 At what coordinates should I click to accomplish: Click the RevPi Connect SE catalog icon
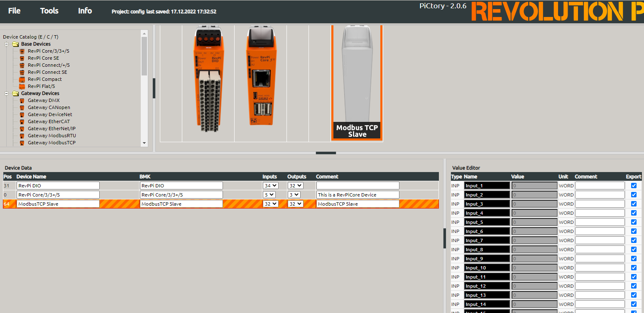(22, 72)
